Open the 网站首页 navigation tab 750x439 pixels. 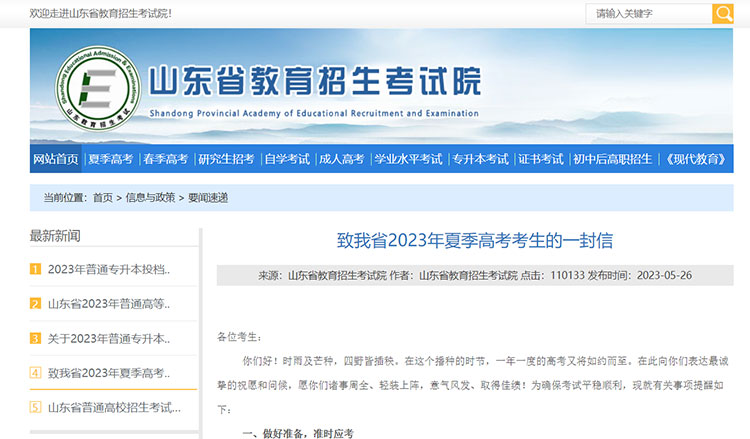(x=56, y=159)
